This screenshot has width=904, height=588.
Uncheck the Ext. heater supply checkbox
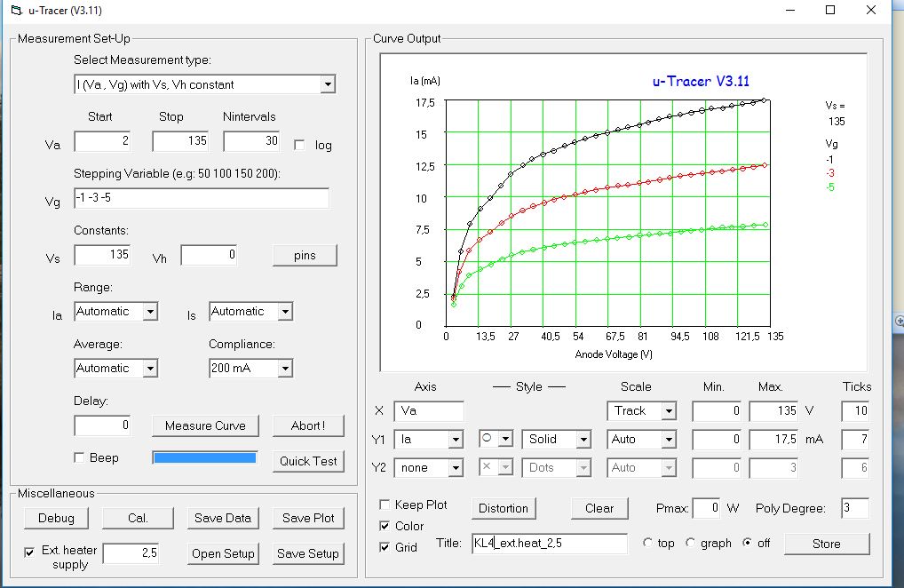pos(29,552)
